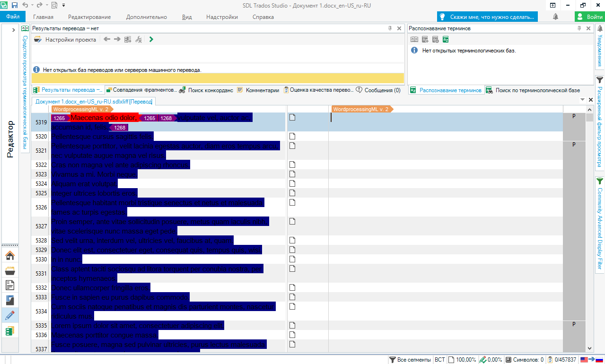605x364 pixels.
Task: Toggle pin on Term Recognition panel
Action: coord(579,28)
